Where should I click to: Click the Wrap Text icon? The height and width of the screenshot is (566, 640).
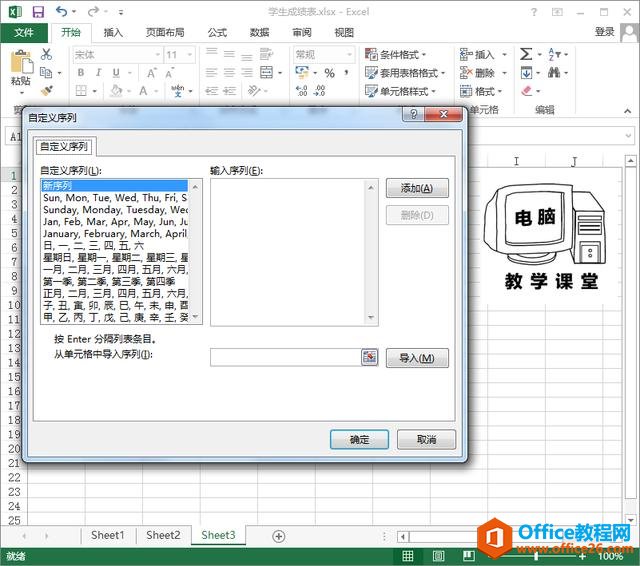(266, 54)
